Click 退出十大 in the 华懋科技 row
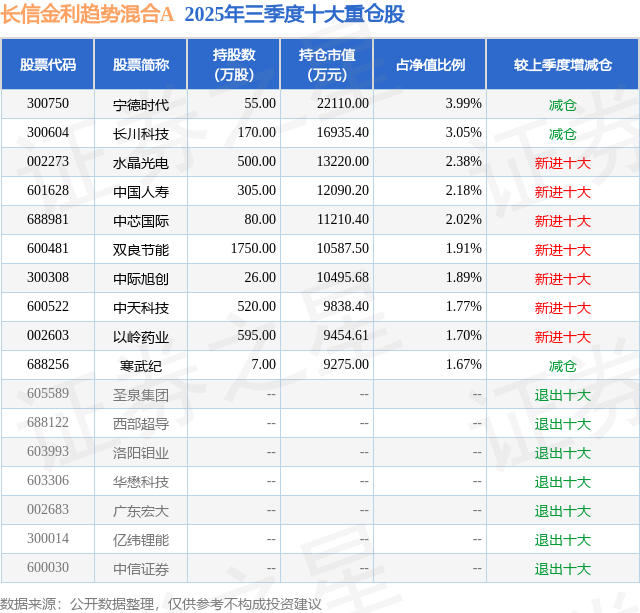640x613 pixels. point(562,482)
